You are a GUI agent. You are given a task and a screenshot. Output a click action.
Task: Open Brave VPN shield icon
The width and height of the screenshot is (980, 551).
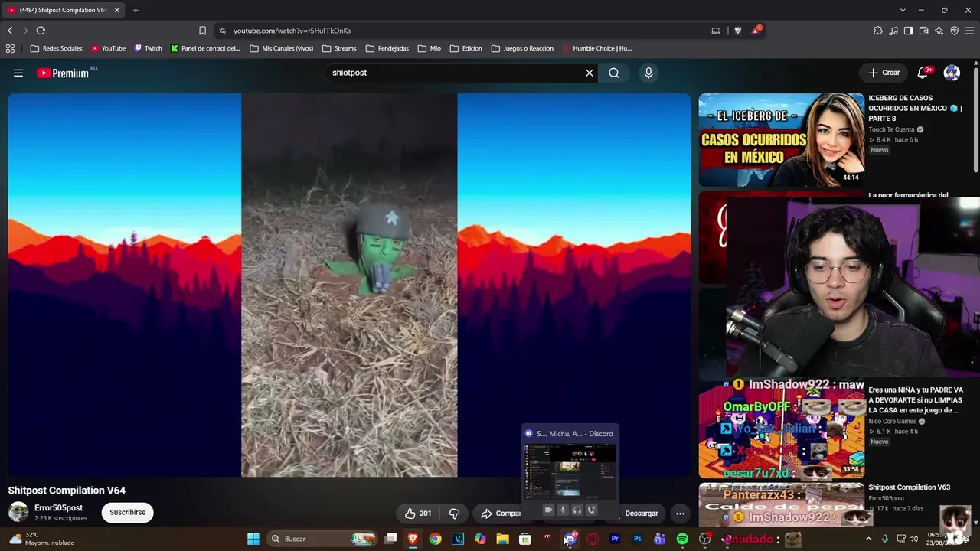[954, 31]
